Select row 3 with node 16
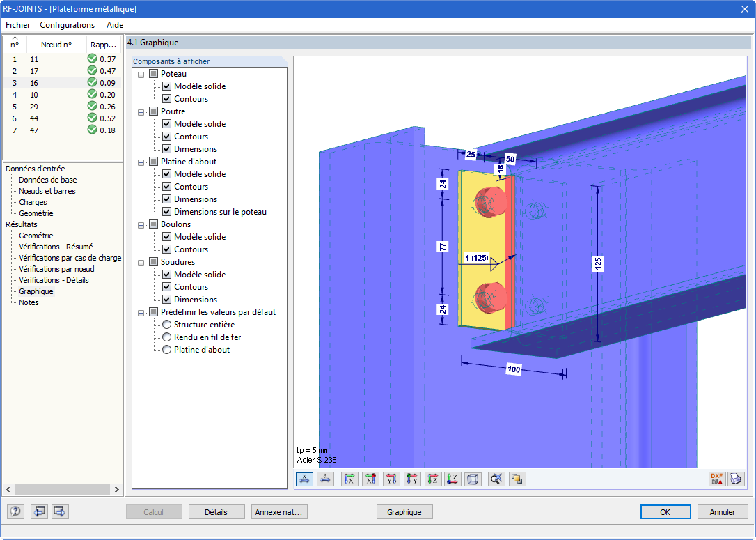The image size is (756, 540). tap(63, 82)
